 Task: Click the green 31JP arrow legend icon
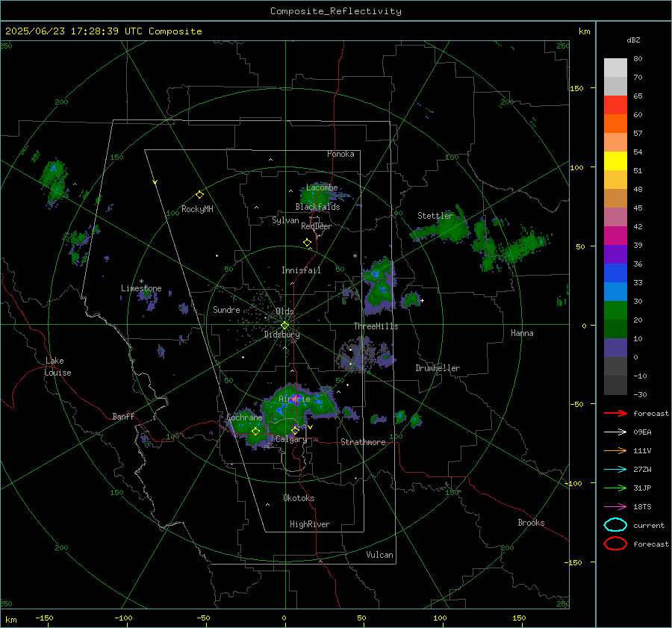click(x=615, y=488)
